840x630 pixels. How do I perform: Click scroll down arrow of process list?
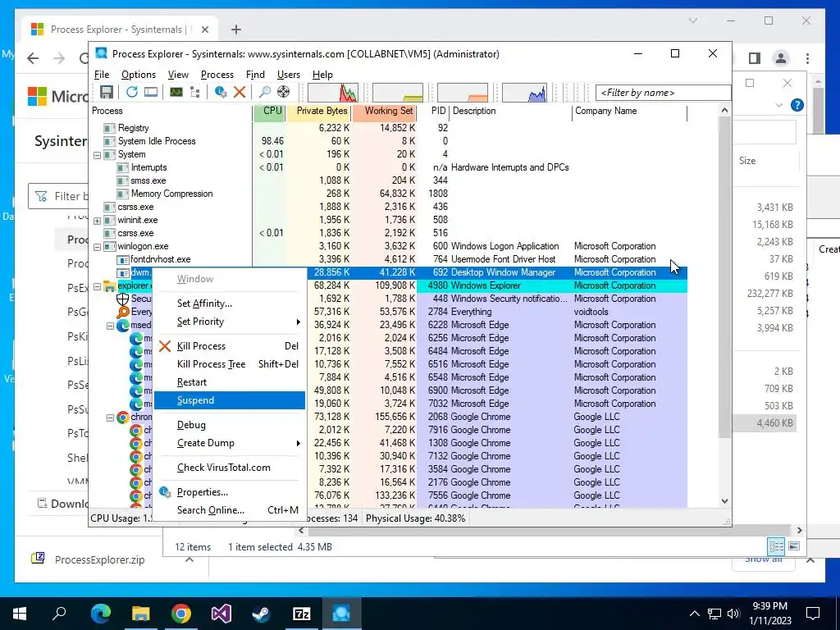click(x=724, y=501)
